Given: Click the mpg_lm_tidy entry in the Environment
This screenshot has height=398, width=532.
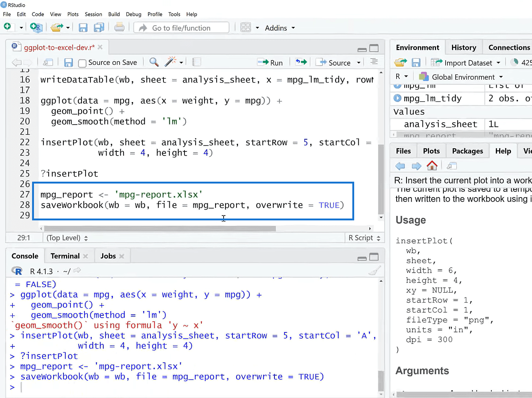Looking at the screenshot, I should 433,98.
